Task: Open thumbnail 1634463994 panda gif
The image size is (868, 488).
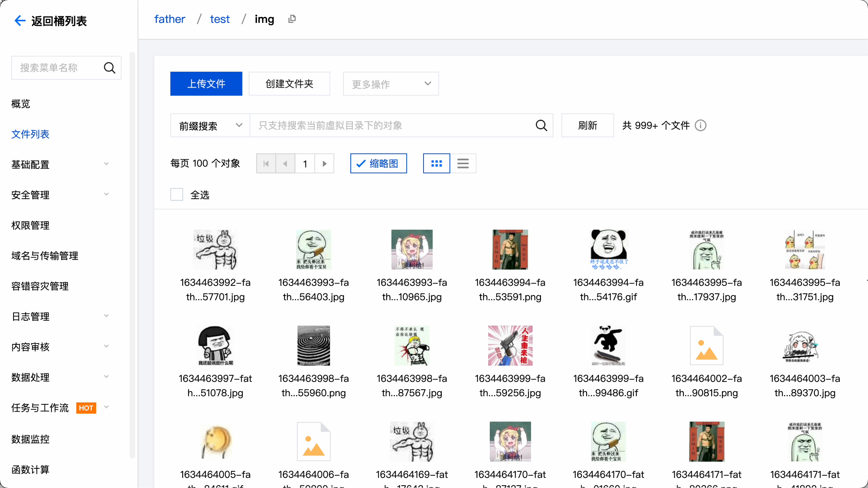Action: 608,250
